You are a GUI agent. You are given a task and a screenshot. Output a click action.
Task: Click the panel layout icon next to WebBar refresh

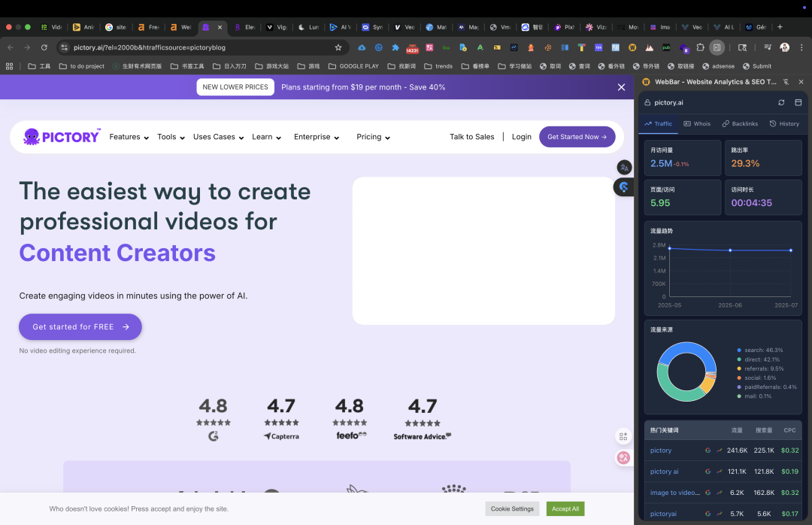click(798, 102)
